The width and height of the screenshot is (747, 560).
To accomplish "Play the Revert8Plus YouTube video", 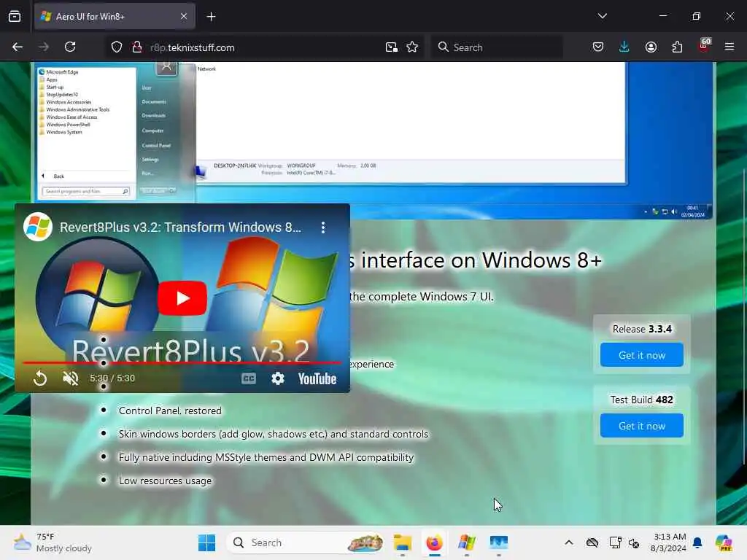I will (x=182, y=298).
